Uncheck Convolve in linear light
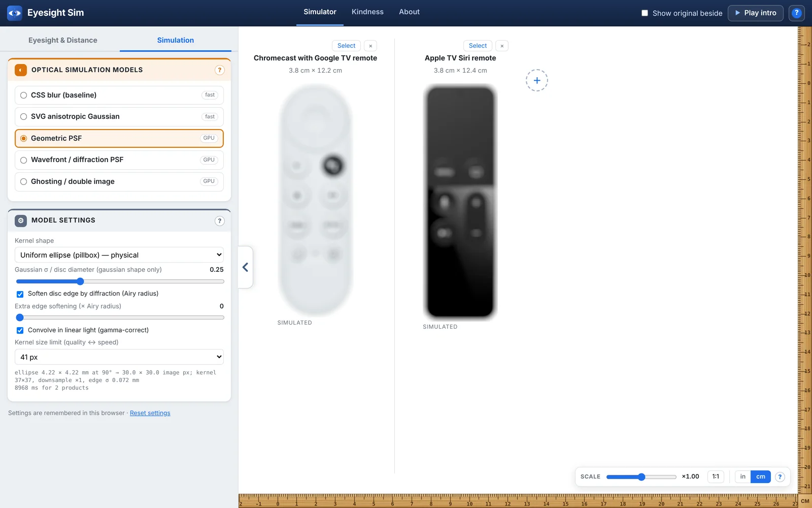Screen dimensions: 812x508 [x=20, y=330]
